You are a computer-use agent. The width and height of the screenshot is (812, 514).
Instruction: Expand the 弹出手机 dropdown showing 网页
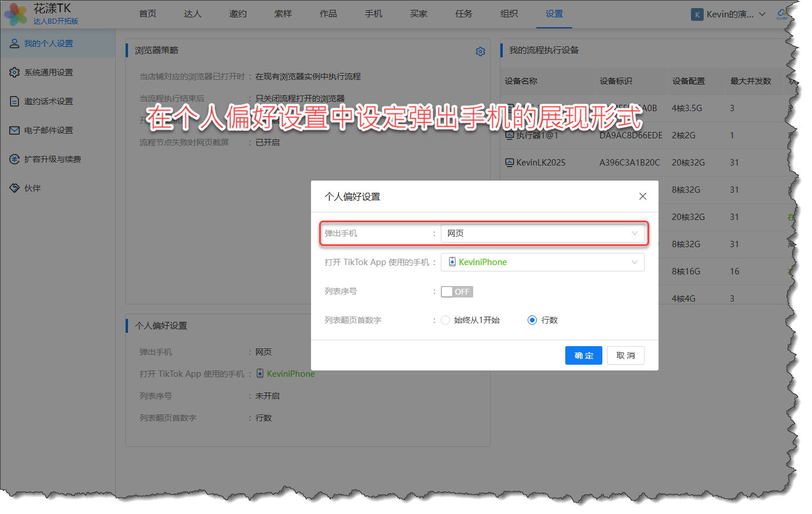coord(542,233)
